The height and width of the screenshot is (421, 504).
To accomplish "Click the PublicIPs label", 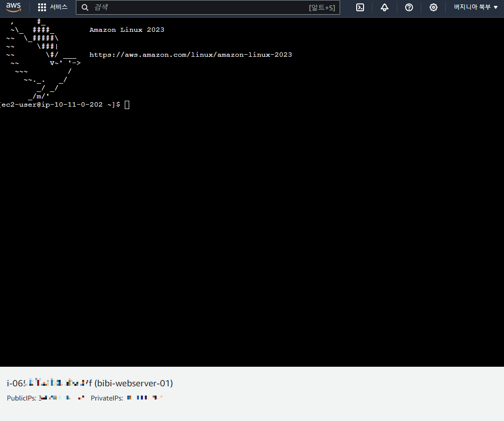I will 22,398.
